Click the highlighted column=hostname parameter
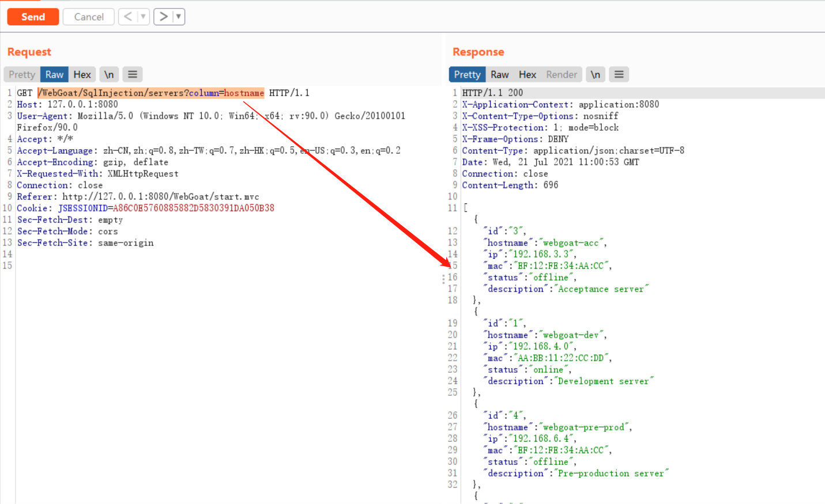This screenshot has height=504, width=825. tap(227, 92)
